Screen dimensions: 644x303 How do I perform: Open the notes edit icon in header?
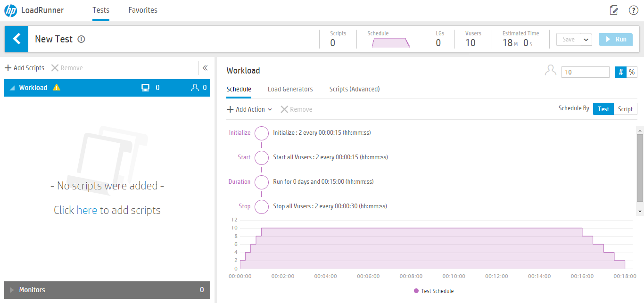click(614, 10)
